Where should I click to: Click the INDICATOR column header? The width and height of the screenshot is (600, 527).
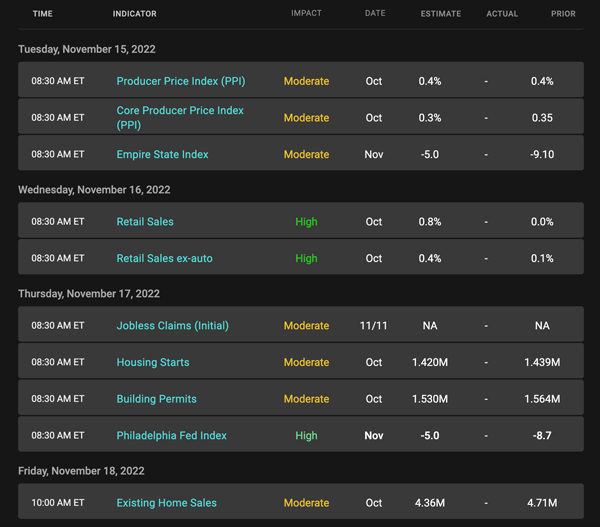134,14
